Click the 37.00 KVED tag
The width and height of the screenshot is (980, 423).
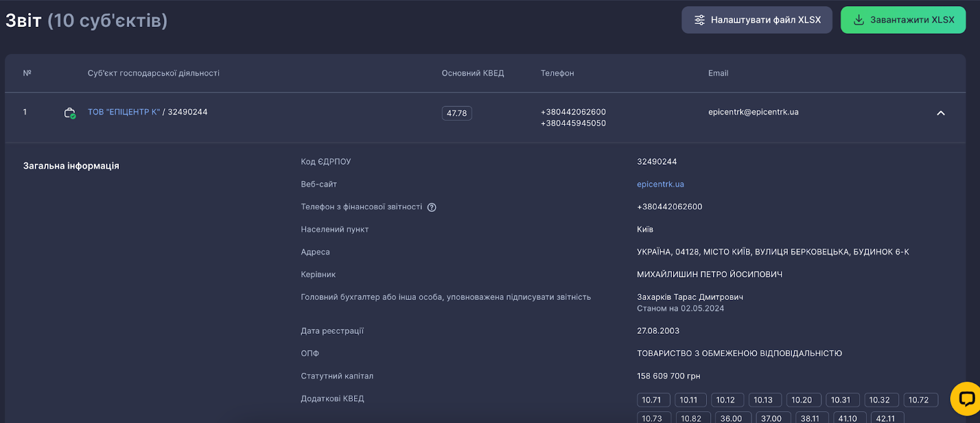click(772, 419)
